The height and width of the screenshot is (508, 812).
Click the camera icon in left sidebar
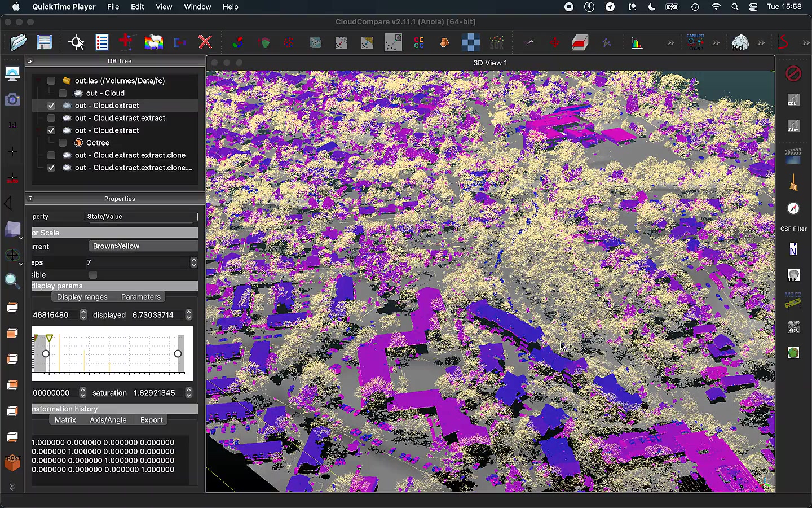point(12,100)
